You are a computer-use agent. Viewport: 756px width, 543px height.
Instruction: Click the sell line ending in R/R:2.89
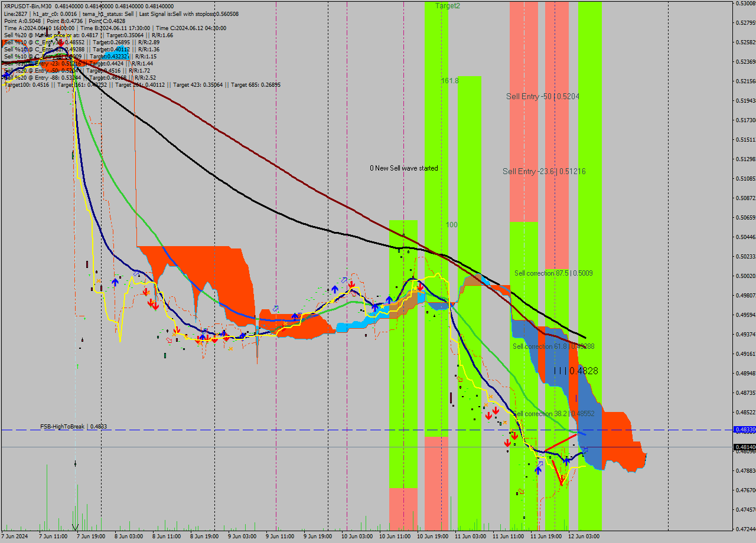[82, 42]
